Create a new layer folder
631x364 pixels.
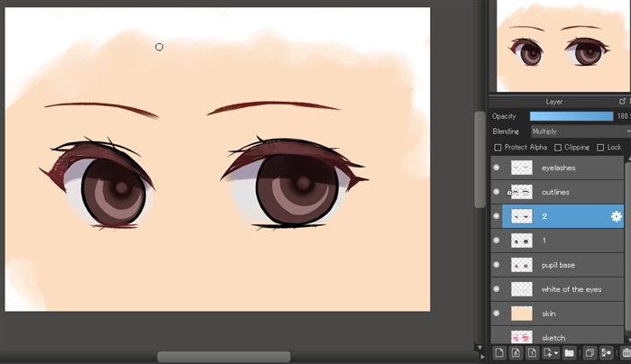coord(569,353)
